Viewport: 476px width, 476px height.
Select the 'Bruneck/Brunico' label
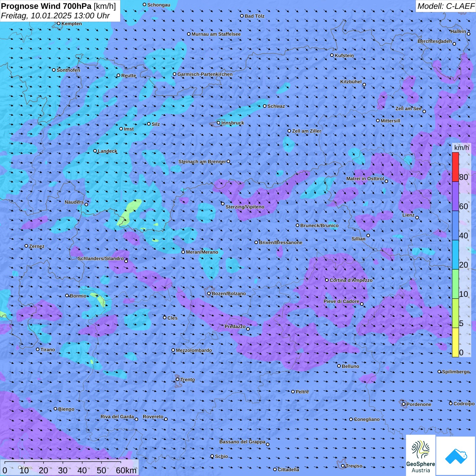pos(319,225)
